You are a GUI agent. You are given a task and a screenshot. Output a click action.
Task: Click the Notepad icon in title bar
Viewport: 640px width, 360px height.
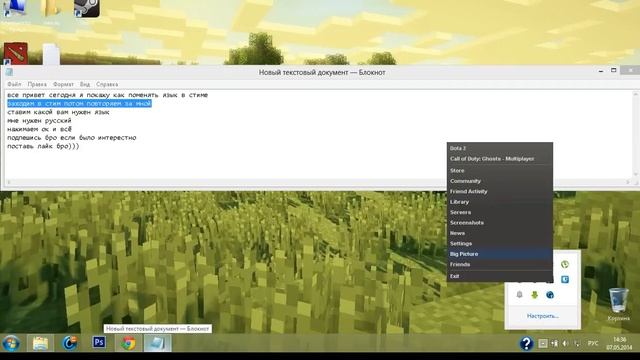9,72
